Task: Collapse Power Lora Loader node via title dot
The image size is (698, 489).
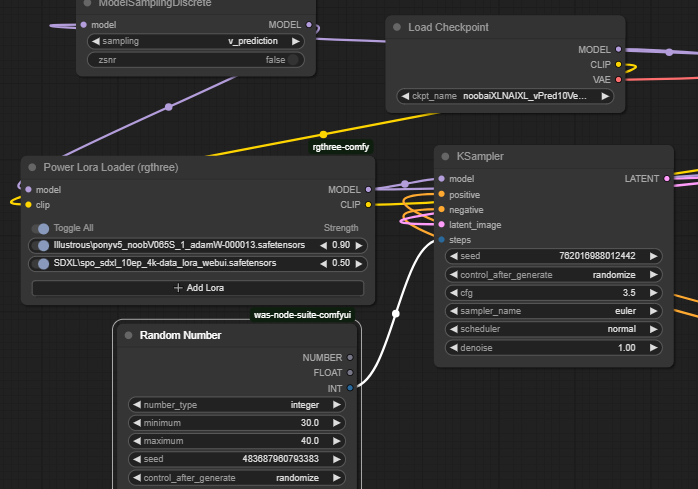Action: click(x=32, y=167)
